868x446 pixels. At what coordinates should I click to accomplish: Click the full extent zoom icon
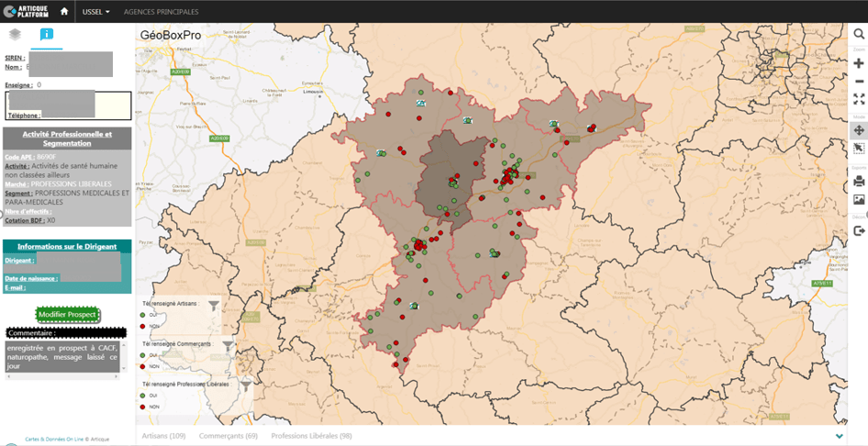point(859,99)
